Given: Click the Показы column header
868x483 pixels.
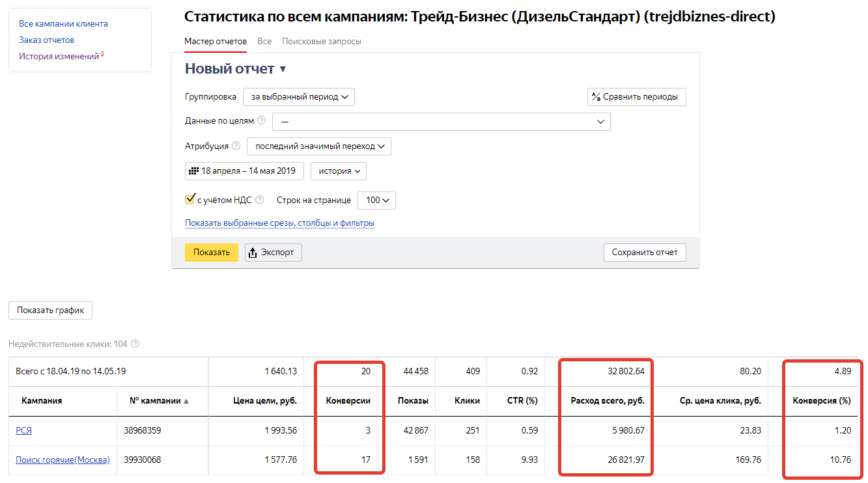Looking at the screenshot, I should pyautogui.click(x=413, y=401).
